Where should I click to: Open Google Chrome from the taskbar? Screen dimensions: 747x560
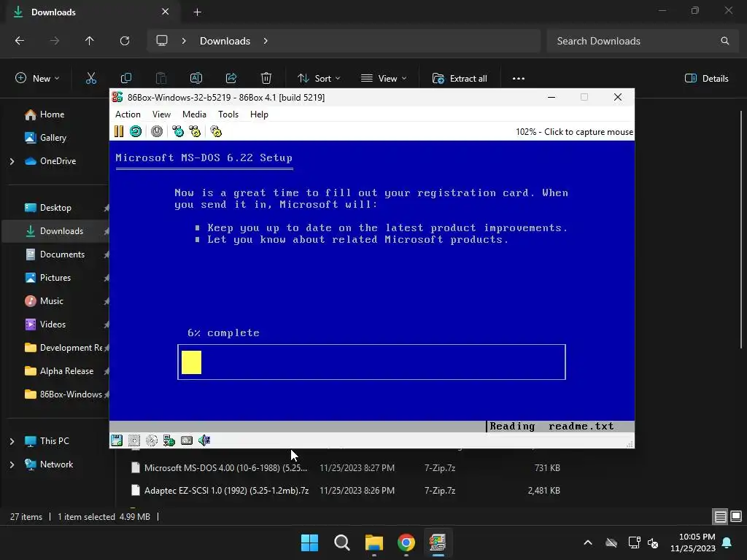(406, 542)
